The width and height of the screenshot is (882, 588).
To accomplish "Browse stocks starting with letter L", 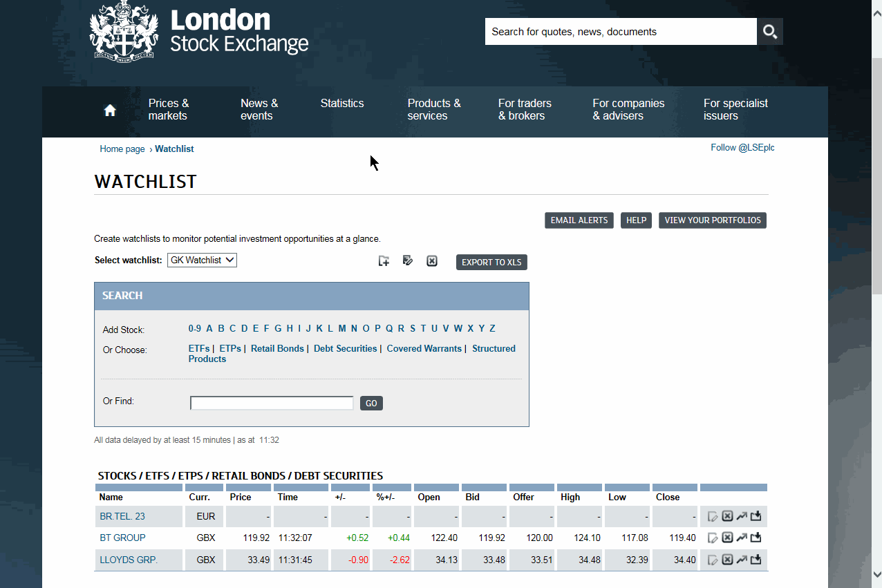I will 330,329.
